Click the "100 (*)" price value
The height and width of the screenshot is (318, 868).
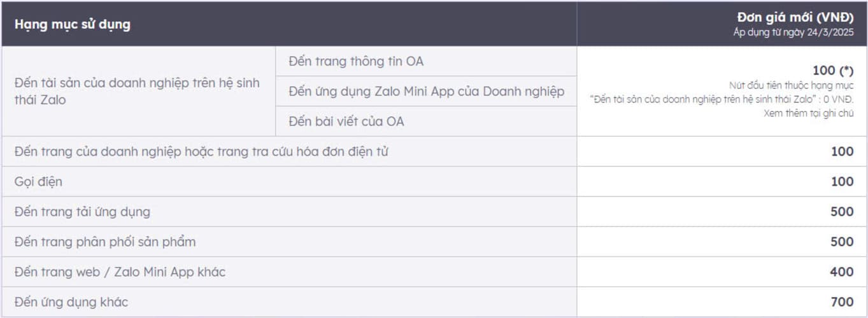coord(832,71)
